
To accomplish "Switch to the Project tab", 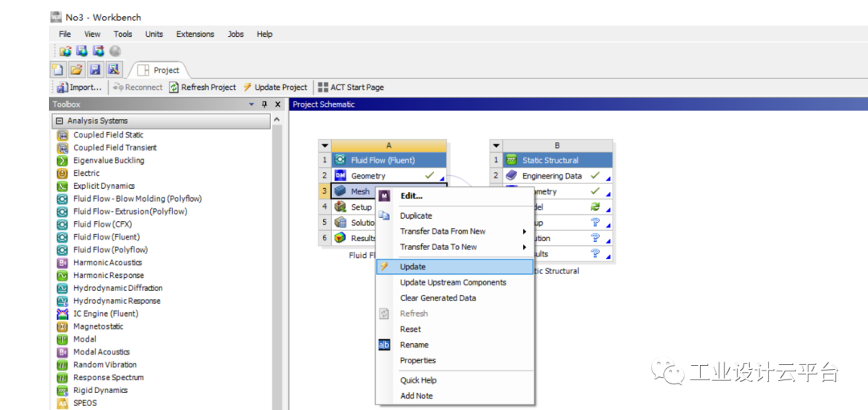I will (x=159, y=71).
